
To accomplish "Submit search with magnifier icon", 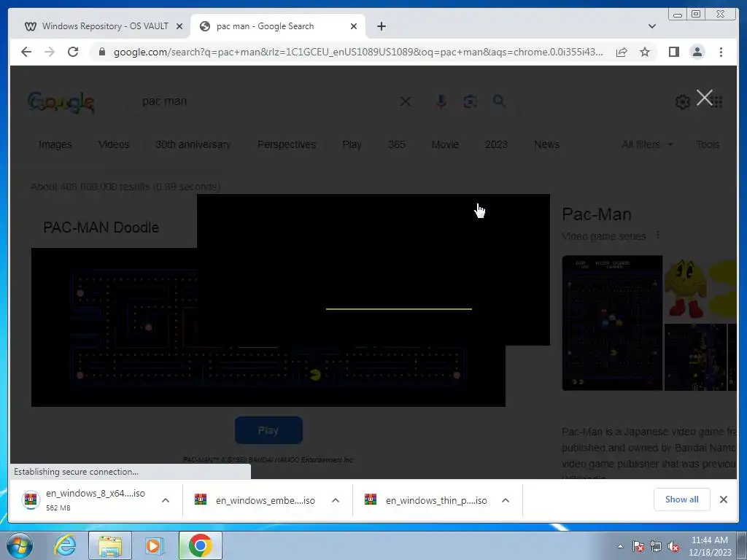I will (499, 101).
